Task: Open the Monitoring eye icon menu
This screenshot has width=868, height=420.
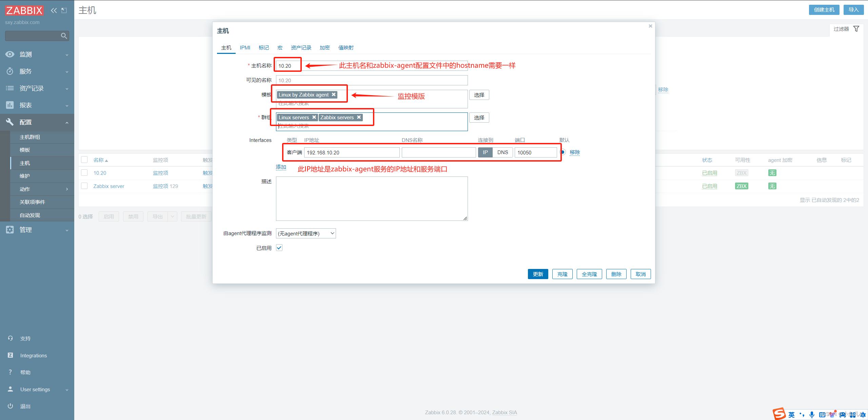Action: (10, 54)
